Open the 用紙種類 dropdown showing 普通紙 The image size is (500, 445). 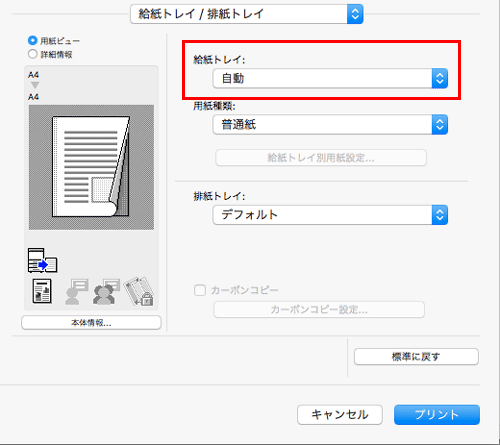tap(330, 125)
